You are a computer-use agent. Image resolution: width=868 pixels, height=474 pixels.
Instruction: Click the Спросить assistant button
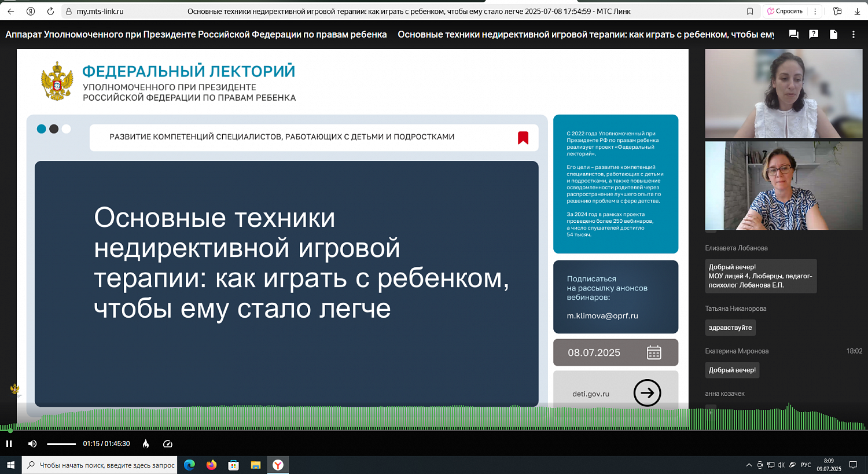coord(785,11)
